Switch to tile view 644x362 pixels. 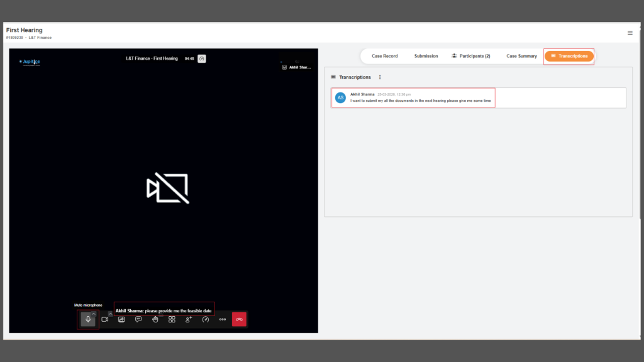point(172,319)
